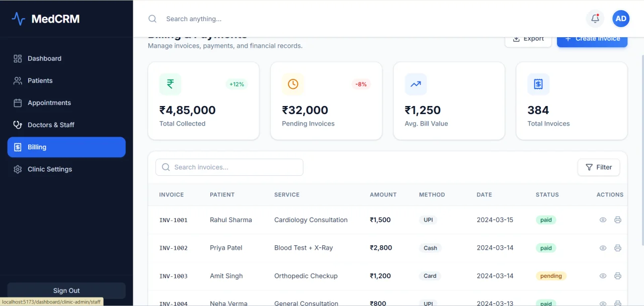Print invoice INV-1001
This screenshot has height=306, width=644.
point(618,220)
